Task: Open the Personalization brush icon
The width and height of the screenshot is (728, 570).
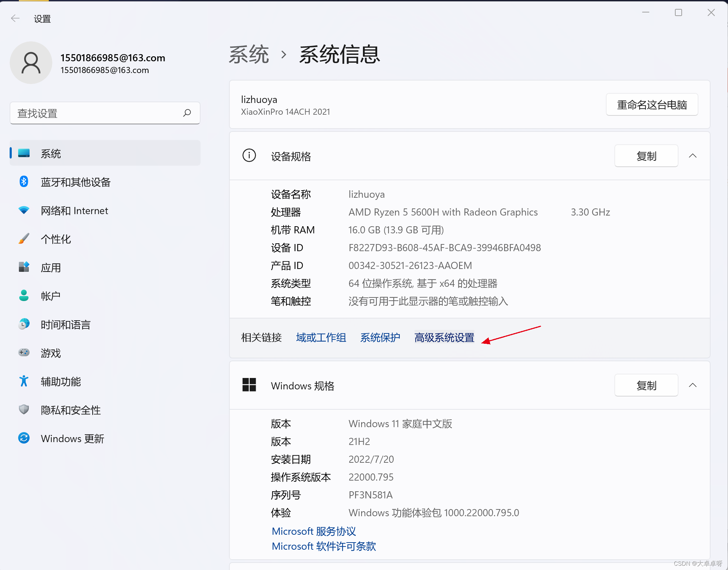Action: (x=24, y=239)
